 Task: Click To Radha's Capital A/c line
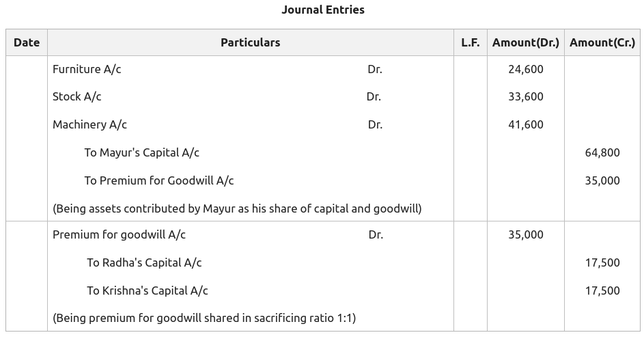[144, 262]
